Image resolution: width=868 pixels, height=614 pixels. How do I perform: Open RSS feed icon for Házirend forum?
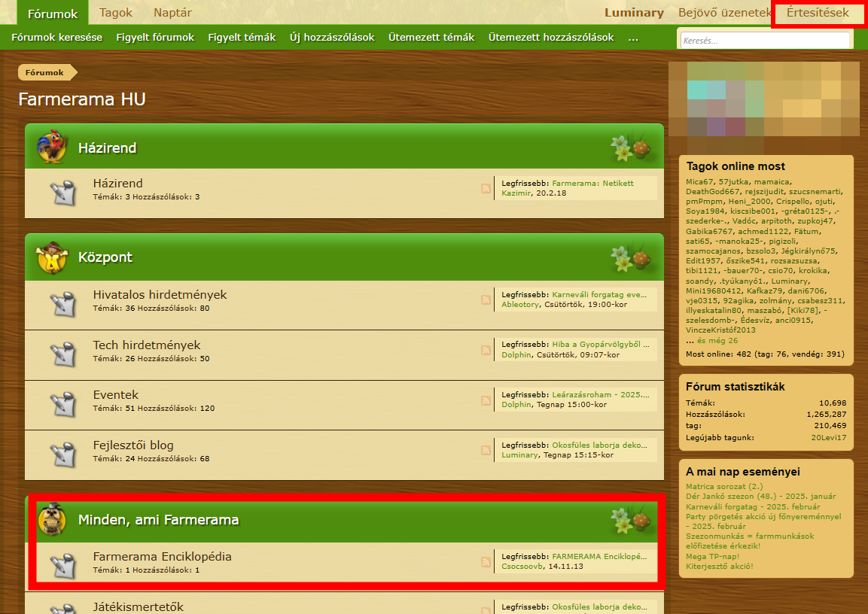486,189
